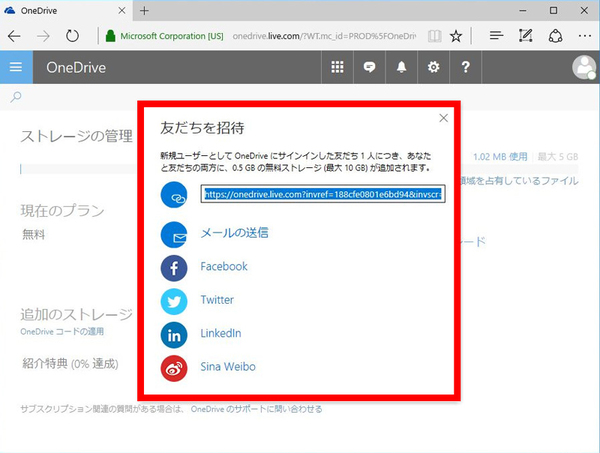Click the 無料 plan text
600x453 pixels.
34,234
